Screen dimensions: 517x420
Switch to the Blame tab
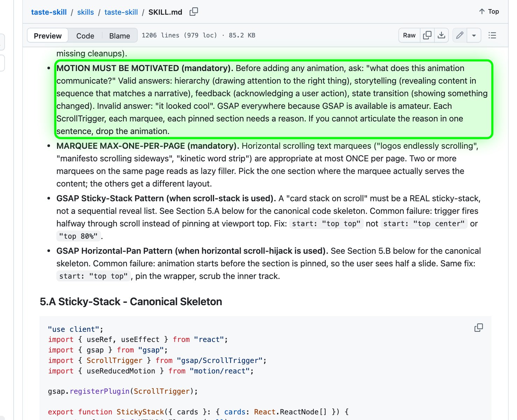120,36
